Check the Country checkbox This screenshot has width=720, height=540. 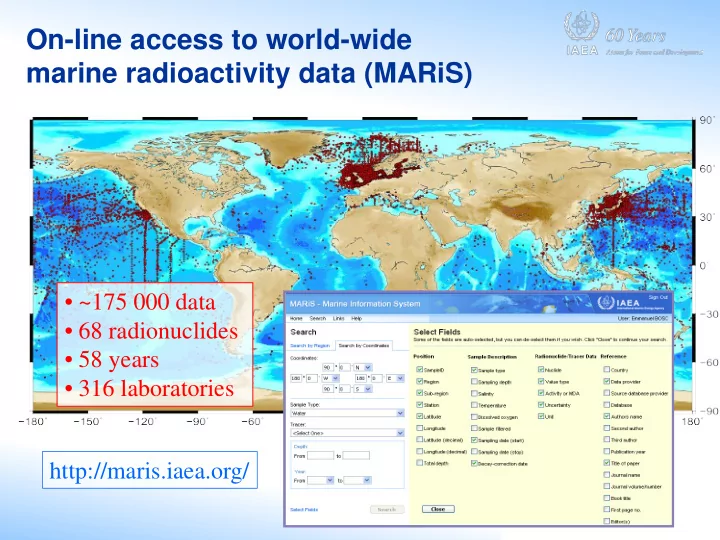click(607, 369)
